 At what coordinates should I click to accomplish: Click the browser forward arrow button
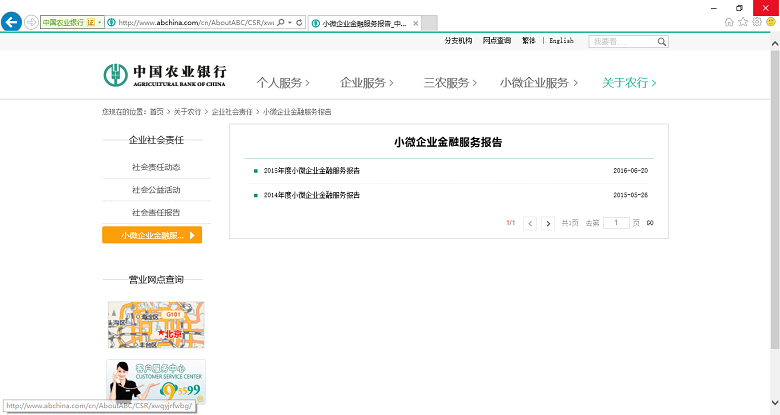coord(31,22)
